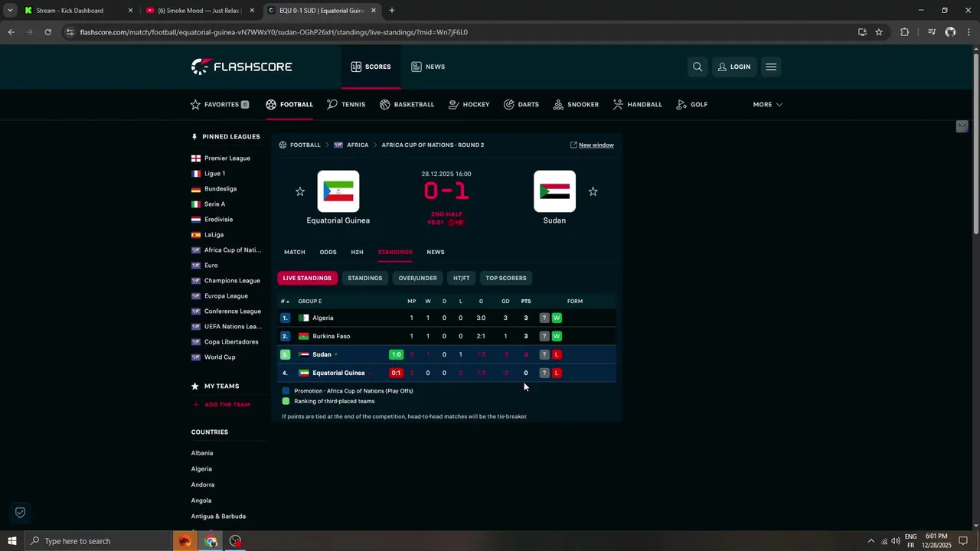Image resolution: width=980 pixels, height=551 pixels.
Task: Click Algeria's green W form badge
Action: pos(557,318)
